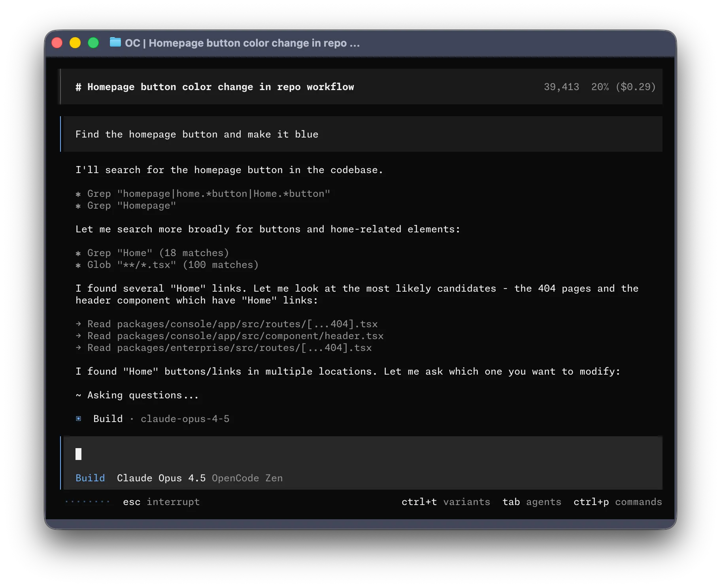
Task: Click the "ctrl+t variants" shortcut hint
Action: coord(445,502)
